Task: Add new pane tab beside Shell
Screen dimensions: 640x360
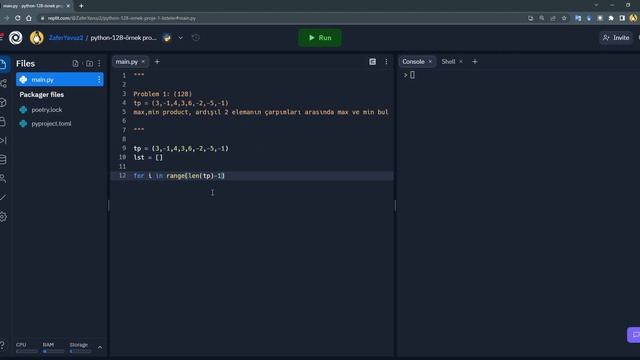Action: (x=475, y=62)
